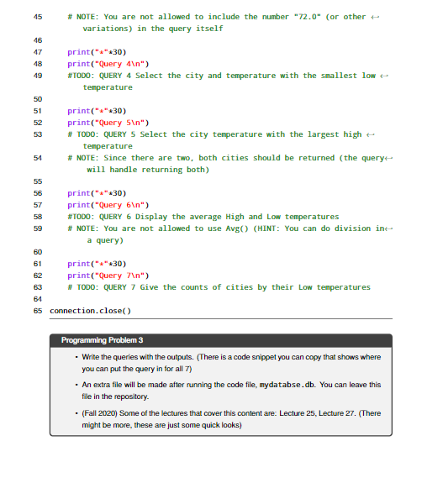The image size is (443, 504).
Task: Click 'will handle returning both)' continuation line
Action: pos(148,170)
